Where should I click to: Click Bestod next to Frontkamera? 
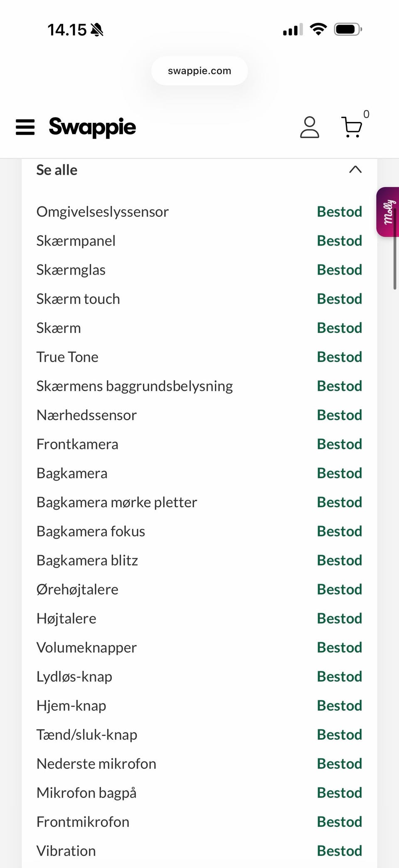339,444
